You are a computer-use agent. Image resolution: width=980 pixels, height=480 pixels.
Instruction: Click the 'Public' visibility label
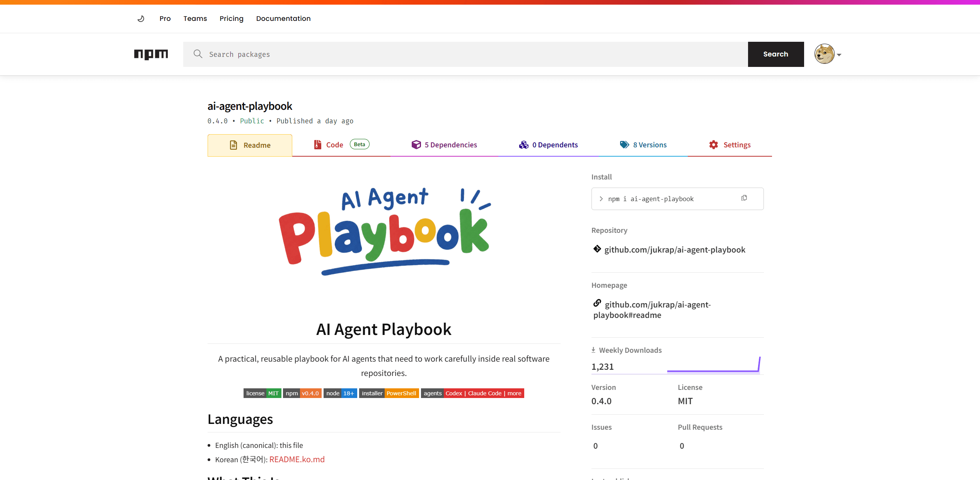[252, 121]
